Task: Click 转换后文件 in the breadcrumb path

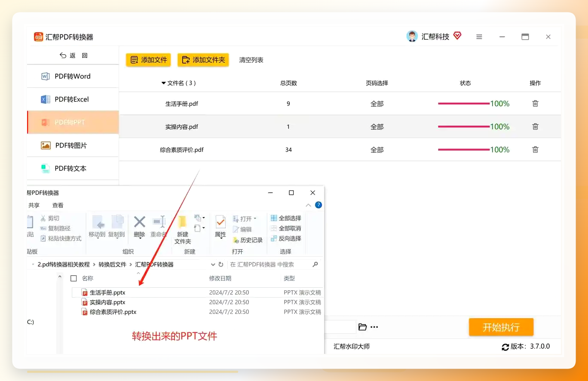Action: 113,264
